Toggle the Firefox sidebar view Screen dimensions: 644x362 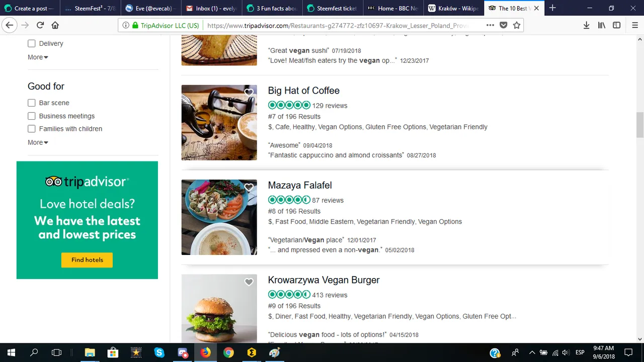coord(616,25)
